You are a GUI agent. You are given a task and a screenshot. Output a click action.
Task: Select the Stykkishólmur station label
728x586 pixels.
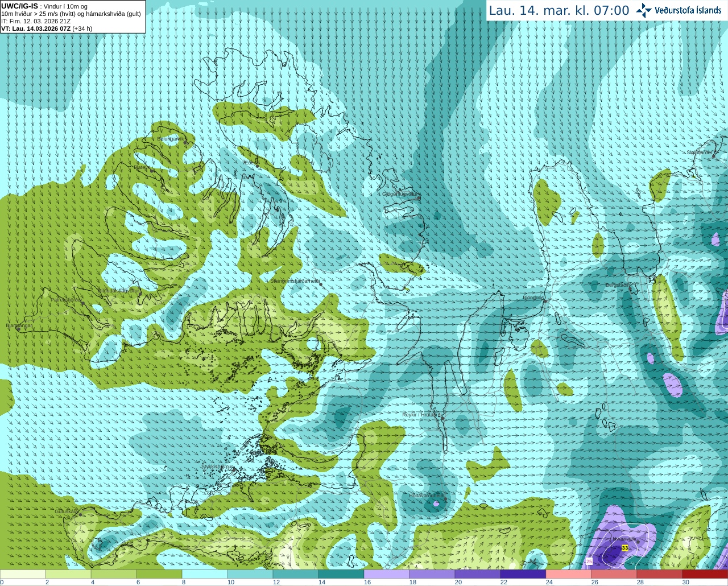point(218,467)
